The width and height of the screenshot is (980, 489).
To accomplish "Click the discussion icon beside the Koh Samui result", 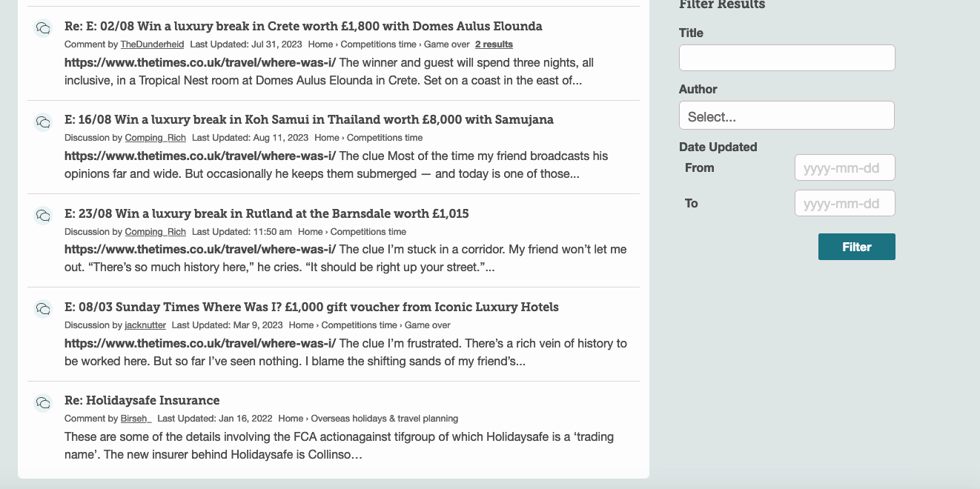I will point(43,122).
